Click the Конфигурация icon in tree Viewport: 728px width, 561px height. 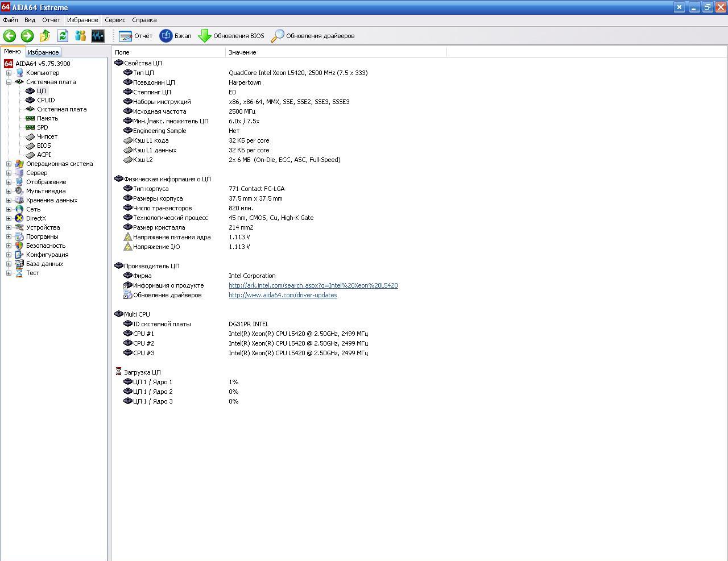(x=19, y=255)
